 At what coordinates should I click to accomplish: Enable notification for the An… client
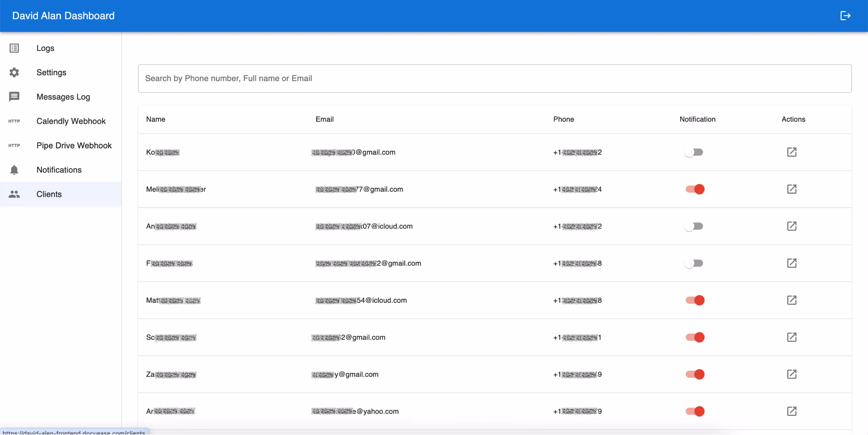coord(694,226)
